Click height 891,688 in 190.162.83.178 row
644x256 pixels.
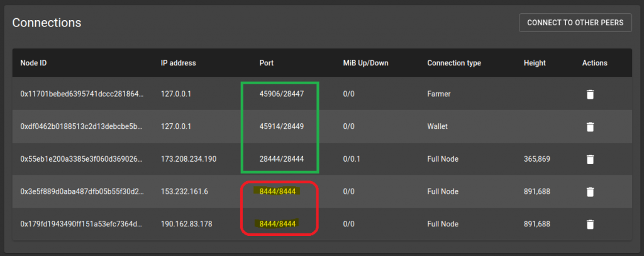(537, 224)
